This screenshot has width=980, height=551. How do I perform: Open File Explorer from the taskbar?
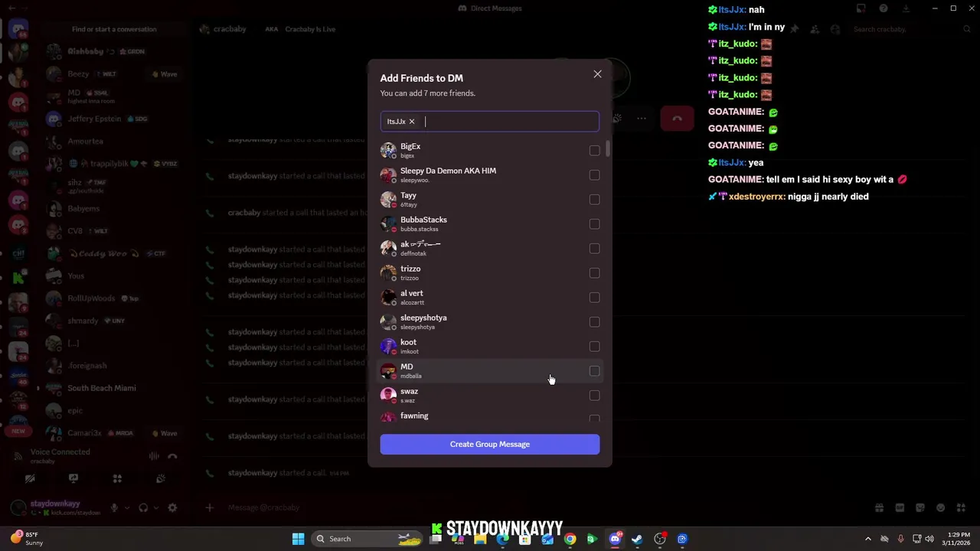(480, 539)
